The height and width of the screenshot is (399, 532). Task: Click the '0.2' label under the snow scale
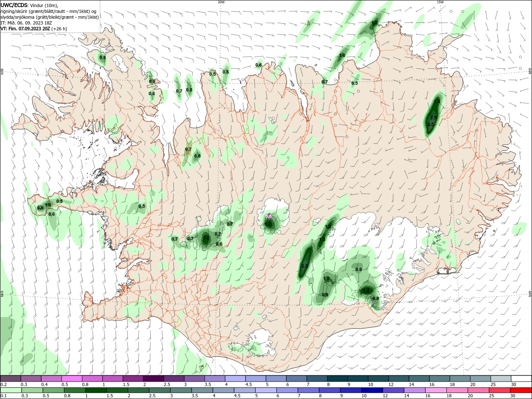(x=4, y=384)
